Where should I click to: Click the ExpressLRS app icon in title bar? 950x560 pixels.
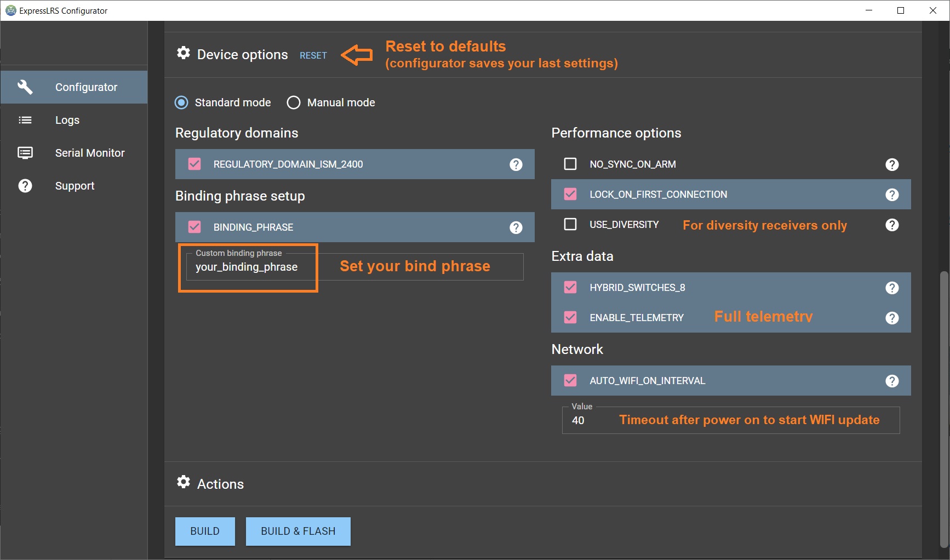pos(10,10)
